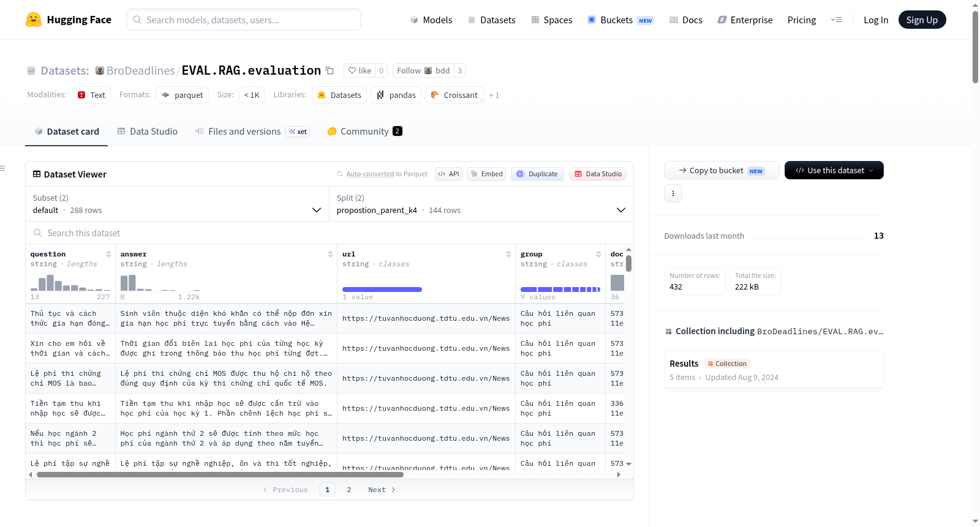This screenshot has width=980, height=527.
Task: Click the Croissant library tag
Action: tap(454, 95)
